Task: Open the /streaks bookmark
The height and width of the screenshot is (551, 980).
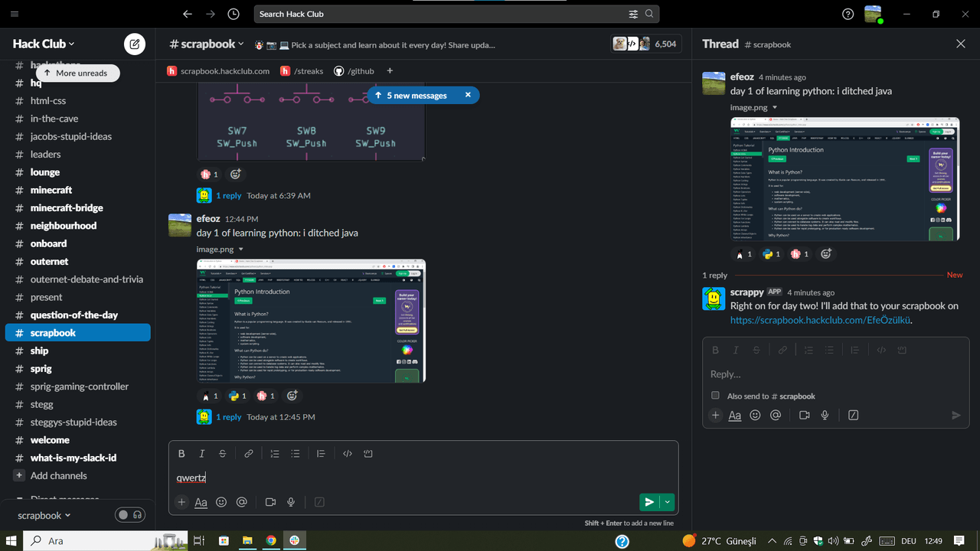Action: [302, 71]
